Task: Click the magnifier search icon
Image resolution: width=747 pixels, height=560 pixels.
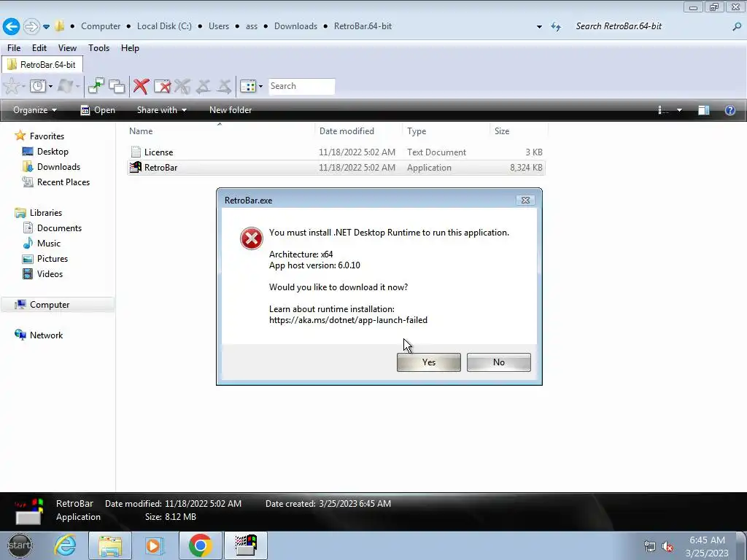Action: (737, 27)
